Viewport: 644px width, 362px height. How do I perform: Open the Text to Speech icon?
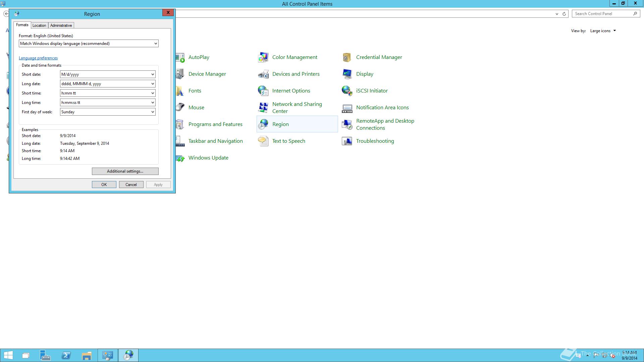tap(263, 141)
